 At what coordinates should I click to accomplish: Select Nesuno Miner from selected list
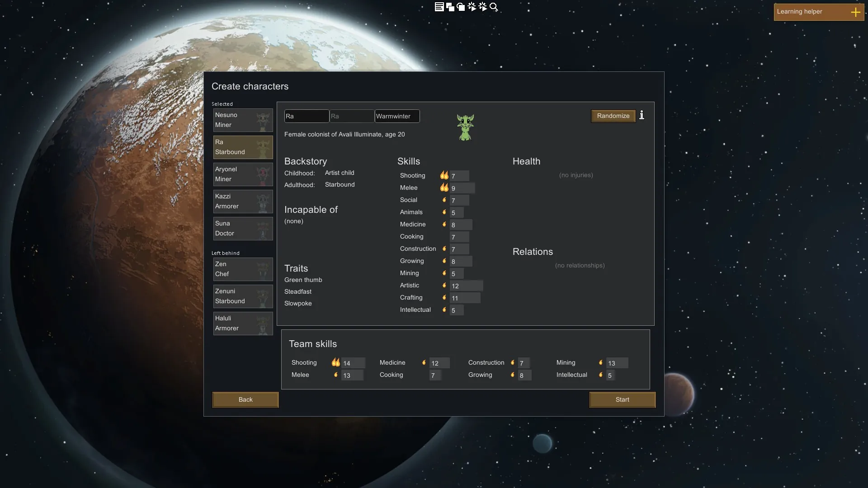pyautogui.click(x=243, y=120)
